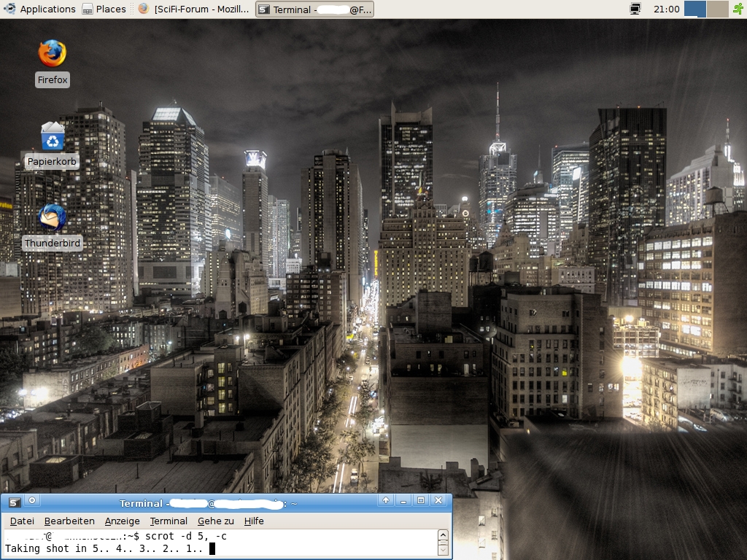
Task: Switch to the first workspace in pager
Action: (695, 9)
